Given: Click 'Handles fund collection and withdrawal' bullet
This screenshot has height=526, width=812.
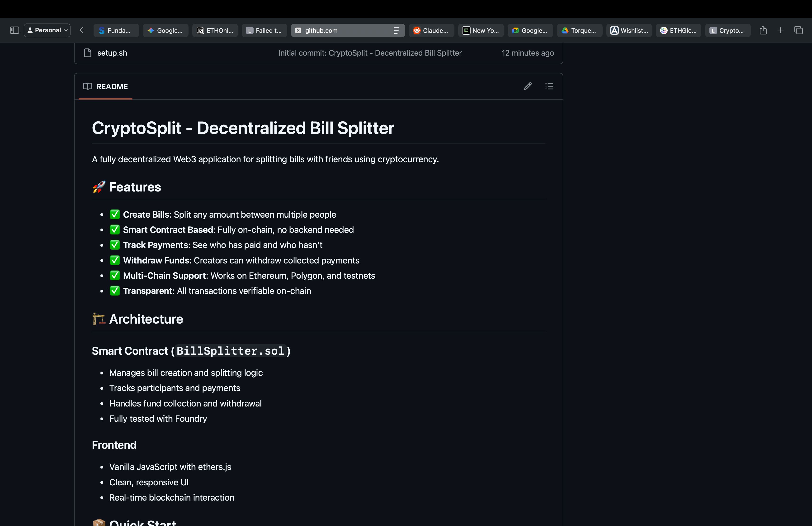Looking at the screenshot, I should [185, 403].
